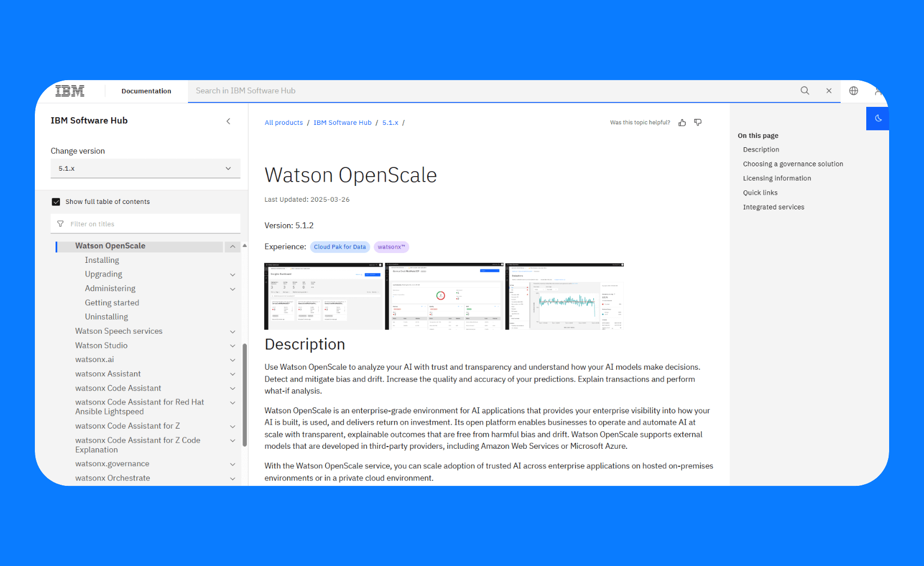Screen dimensions: 924x566
Task: Open watsonx Code Assistant for Red Hat Ansible Lightspeed
Action: pos(139,407)
